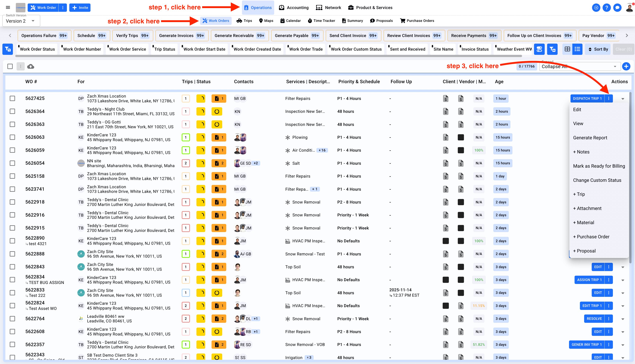Click blue plus add button

coord(626,66)
